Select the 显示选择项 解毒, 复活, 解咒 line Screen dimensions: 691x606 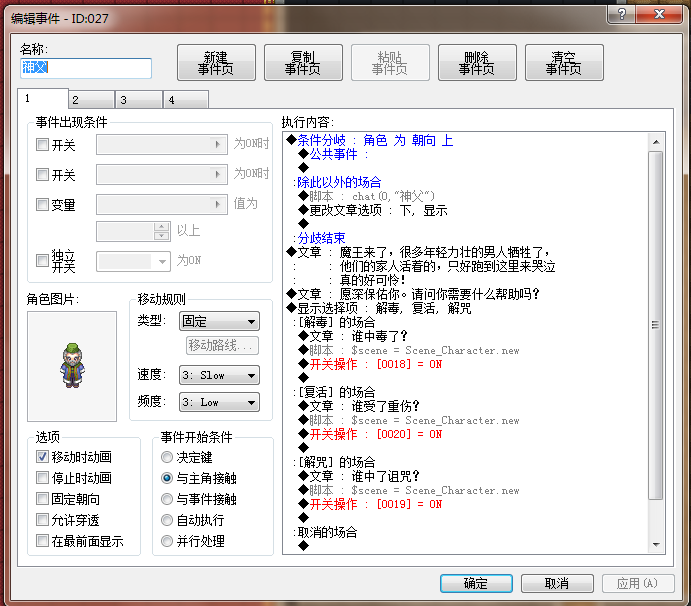point(379,308)
